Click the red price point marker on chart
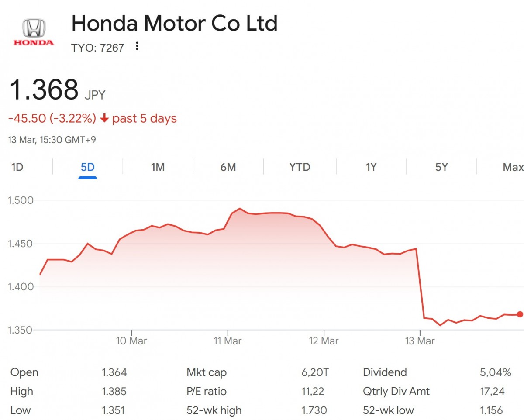The height and width of the screenshot is (420, 524). pyautogui.click(x=519, y=314)
